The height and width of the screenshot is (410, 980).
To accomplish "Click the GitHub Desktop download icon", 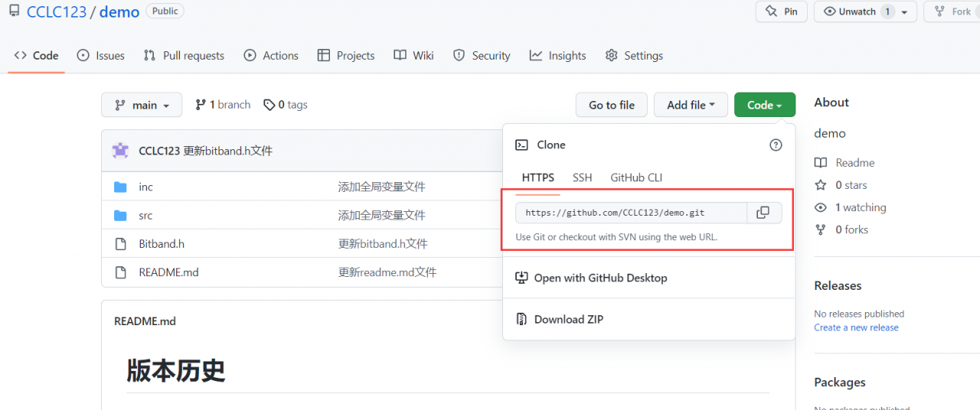I will (522, 278).
